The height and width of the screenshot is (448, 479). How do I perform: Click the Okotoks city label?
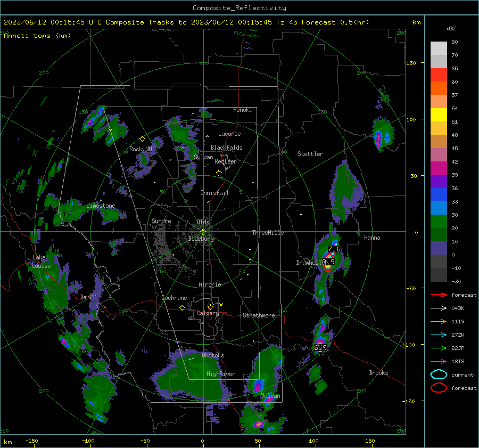[213, 355]
